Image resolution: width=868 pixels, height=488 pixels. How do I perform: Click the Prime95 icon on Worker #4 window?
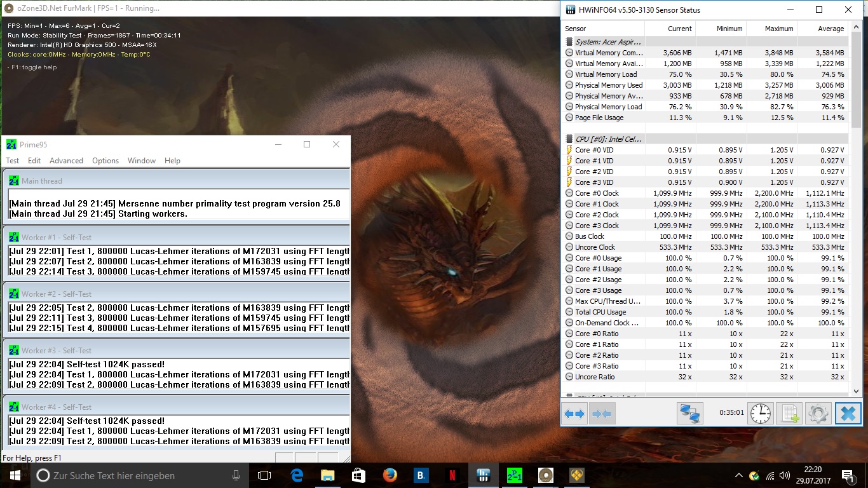click(14, 407)
